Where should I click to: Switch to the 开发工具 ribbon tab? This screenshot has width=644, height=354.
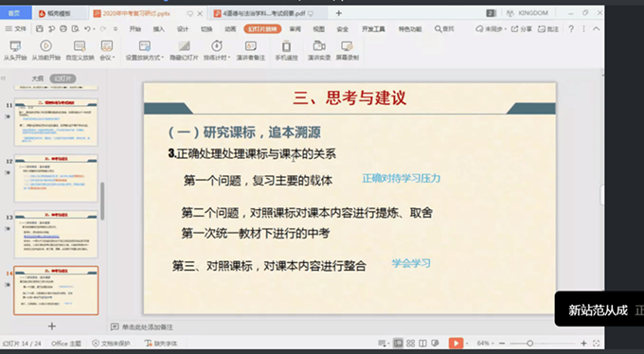click(373, 28)
